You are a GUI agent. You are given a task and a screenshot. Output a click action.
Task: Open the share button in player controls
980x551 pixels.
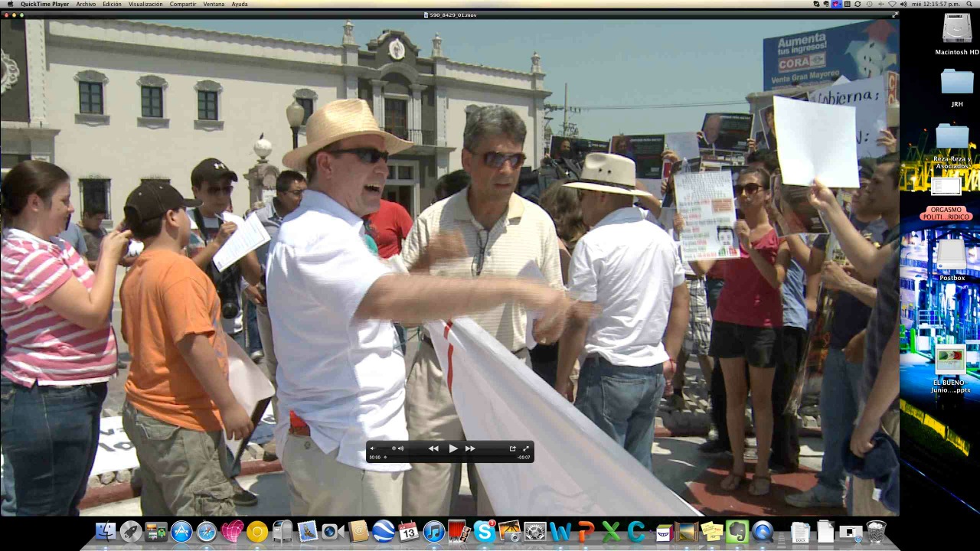click(512, 448)
